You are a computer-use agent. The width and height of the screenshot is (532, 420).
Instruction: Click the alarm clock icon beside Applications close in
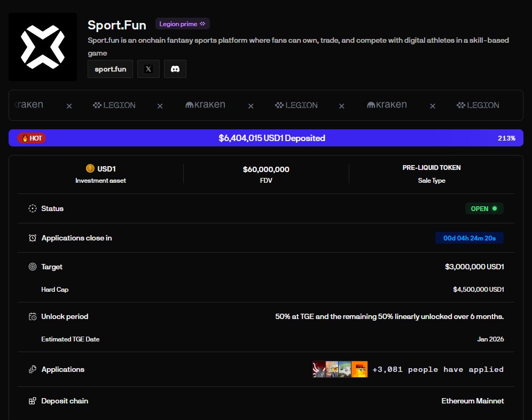(33, 238)
